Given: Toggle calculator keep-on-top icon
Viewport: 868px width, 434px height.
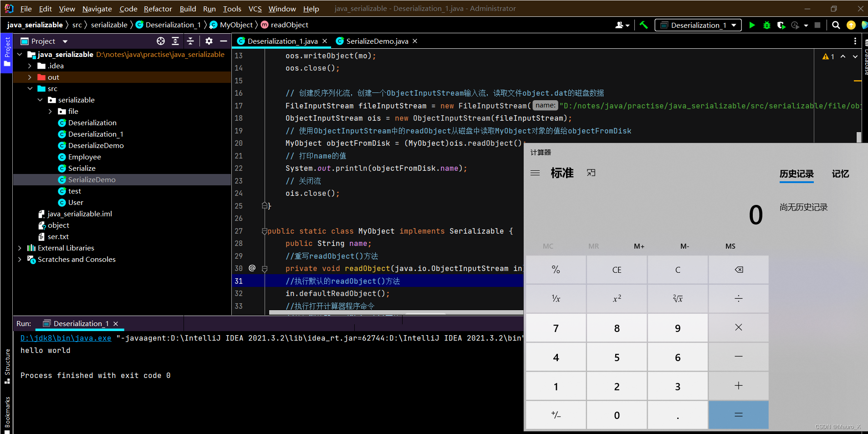Looking at the screenshot, I should coord(591,173).
